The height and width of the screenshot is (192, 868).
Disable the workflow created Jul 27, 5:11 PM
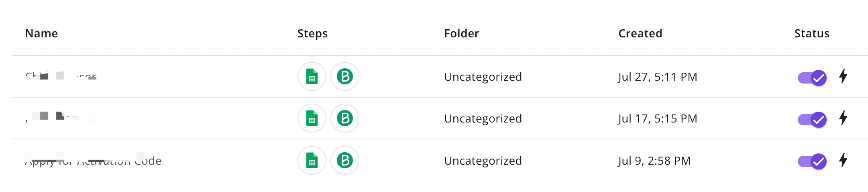(x=812, y=78)
